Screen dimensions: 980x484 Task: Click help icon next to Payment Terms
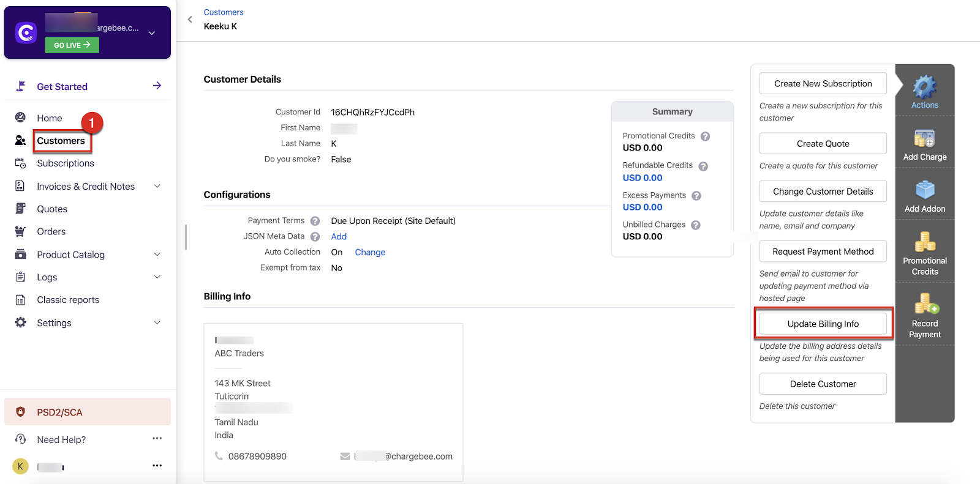pyautogui.click(x=315, y=221)
